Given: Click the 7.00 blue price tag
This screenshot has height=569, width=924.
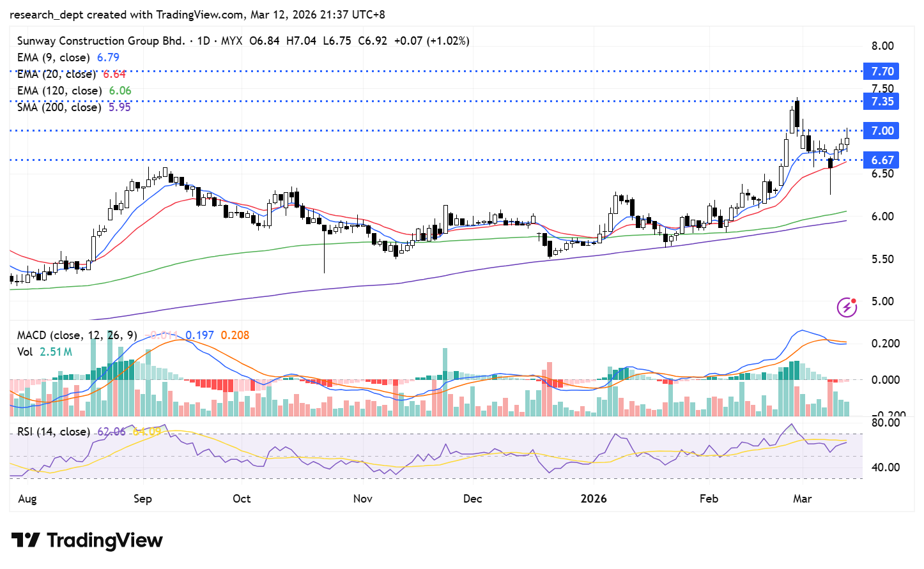Looking at the screenshot, I should [x=882, y=131].
